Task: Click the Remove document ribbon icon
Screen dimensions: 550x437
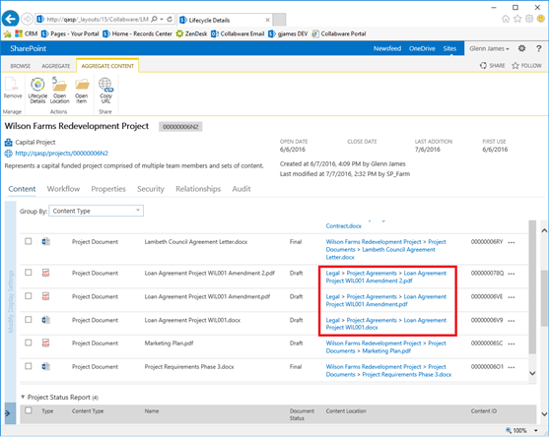Action: click(x=13, y=88)
